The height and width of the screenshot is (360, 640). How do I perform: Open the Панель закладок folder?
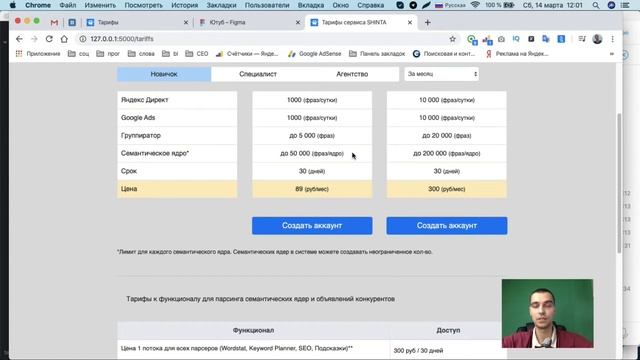coord(377,53)
